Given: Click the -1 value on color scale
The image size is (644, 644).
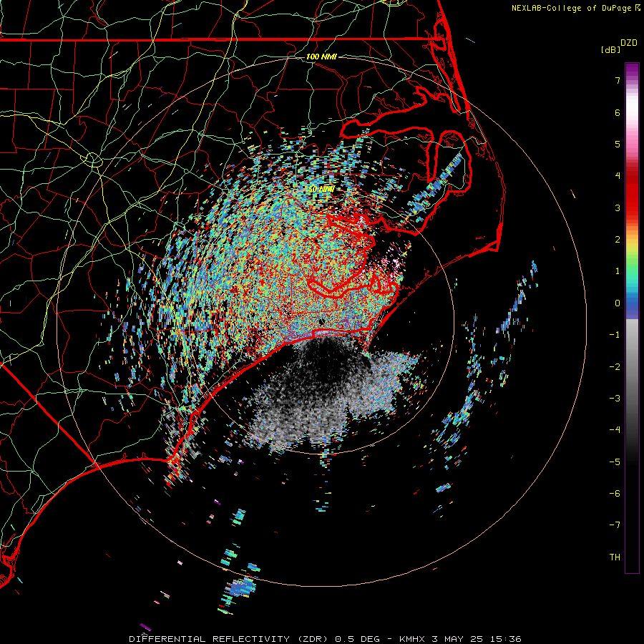Looking at the screenshot, I should coord(615,335).
